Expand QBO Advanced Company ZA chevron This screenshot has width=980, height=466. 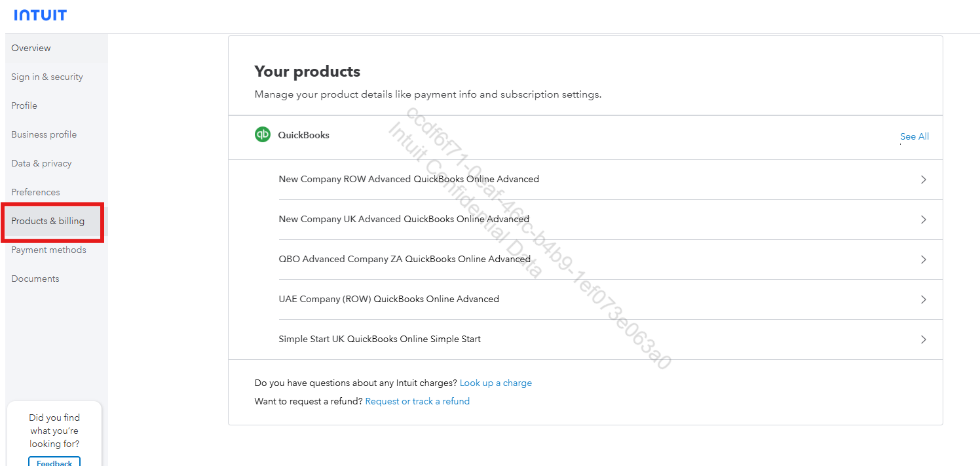pos(923,260)
